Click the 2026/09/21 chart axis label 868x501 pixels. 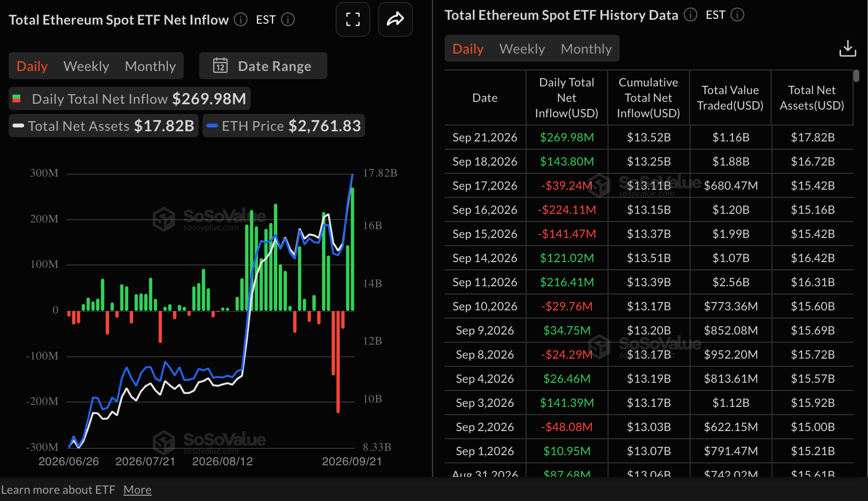click(352, 461)
